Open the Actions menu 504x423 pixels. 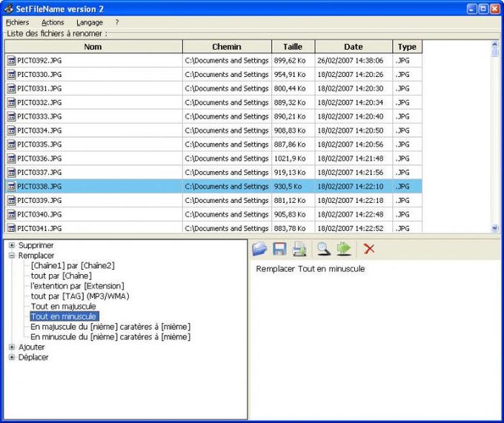click(53, 22)
